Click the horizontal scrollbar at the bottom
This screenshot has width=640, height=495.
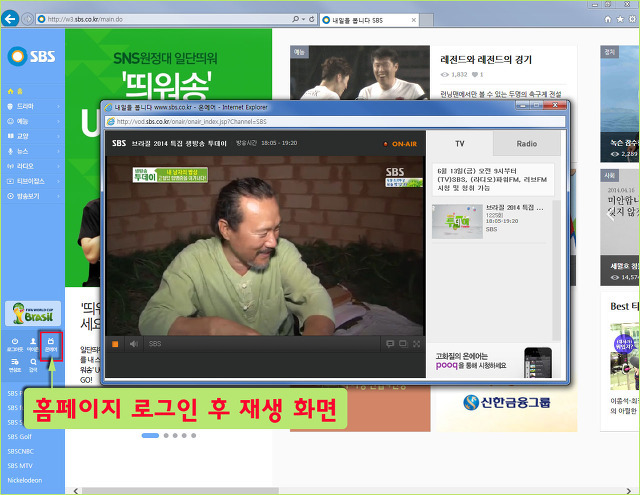(x=180, y=491)
